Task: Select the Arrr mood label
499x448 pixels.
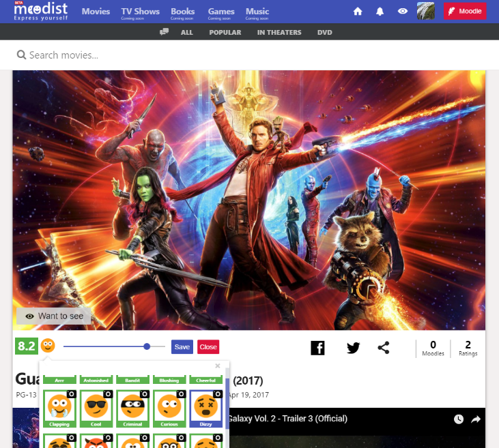Action: pos(59,380)
